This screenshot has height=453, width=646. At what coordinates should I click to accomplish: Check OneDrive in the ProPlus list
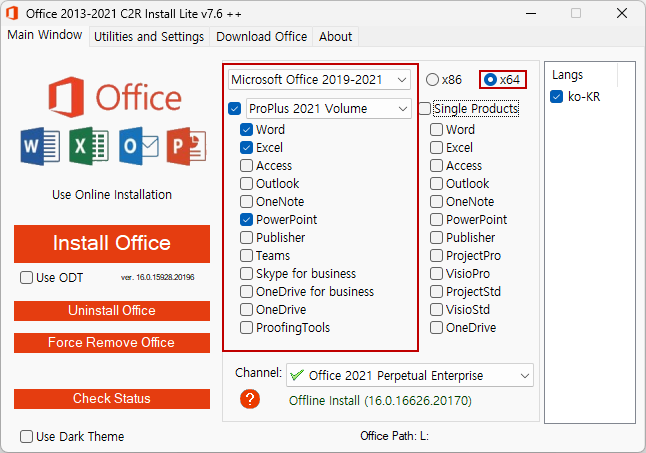[x=246, y=310]
